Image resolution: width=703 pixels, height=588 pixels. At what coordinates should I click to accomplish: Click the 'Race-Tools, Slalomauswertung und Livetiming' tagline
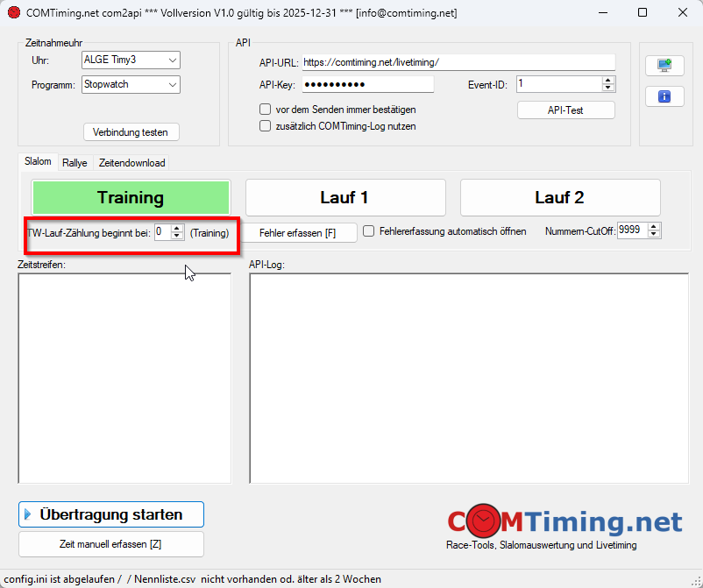tap(541, 545)
